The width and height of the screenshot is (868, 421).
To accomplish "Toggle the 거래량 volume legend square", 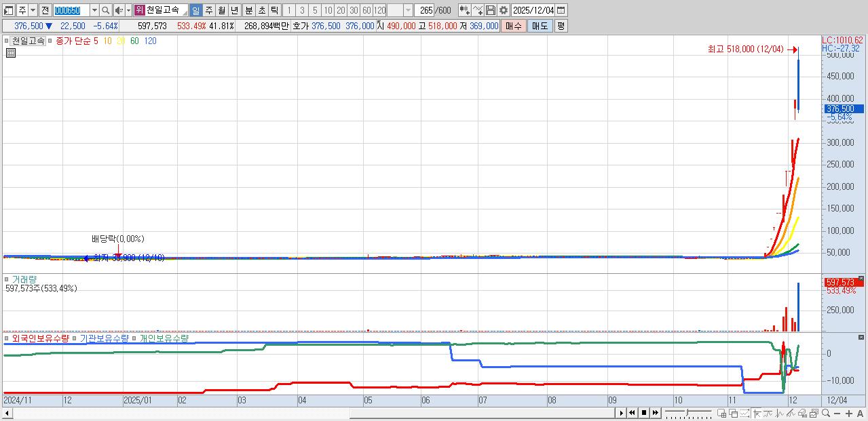I will (x=8, y=279).
